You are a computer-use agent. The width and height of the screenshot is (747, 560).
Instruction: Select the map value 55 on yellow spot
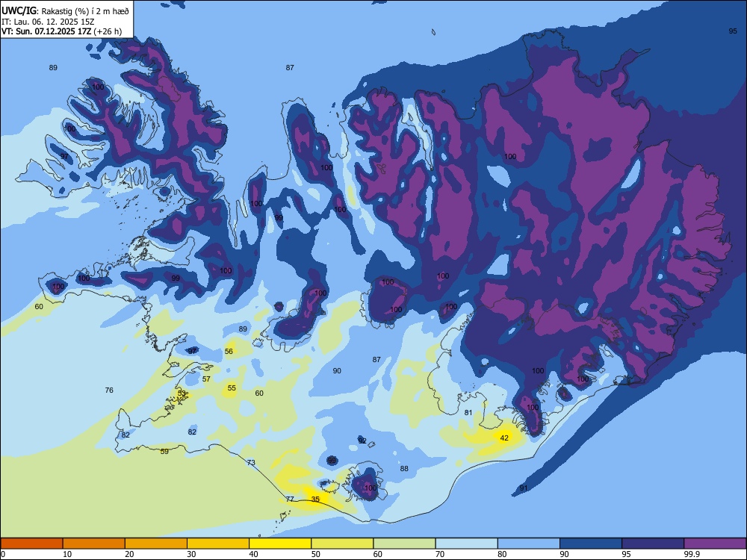pyautogui.click(x=232, y=388)
